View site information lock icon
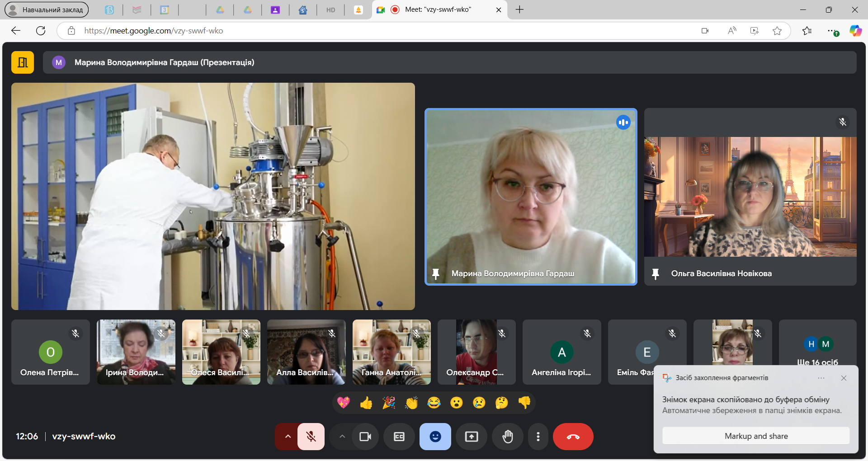868x461 pixels. point(71,31)
